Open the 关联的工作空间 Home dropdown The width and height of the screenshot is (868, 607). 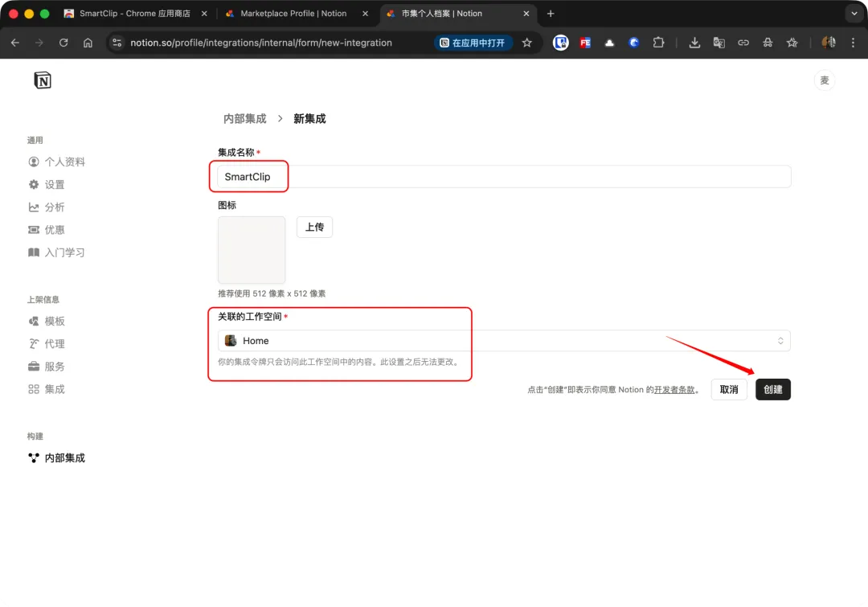[504, 341]
